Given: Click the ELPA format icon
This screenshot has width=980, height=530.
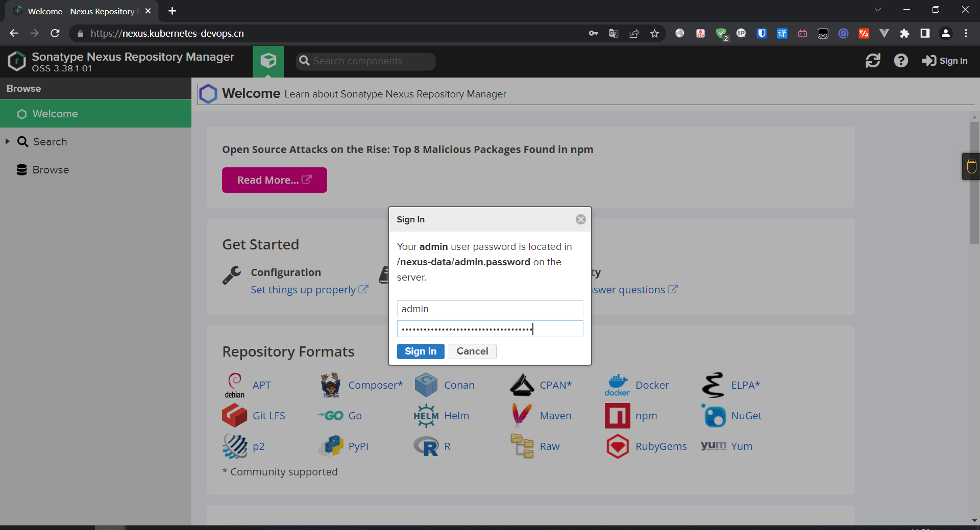Looking at the screenshot, I should tap(713, 385).
